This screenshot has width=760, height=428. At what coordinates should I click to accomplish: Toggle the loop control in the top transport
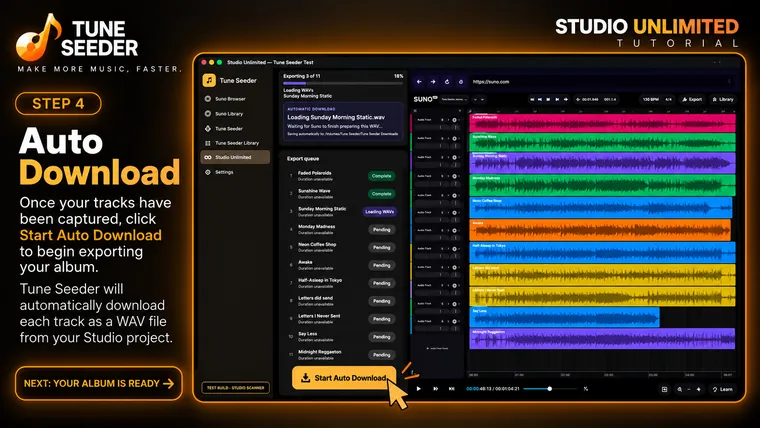pyautogui.click(x=566, y=99)
